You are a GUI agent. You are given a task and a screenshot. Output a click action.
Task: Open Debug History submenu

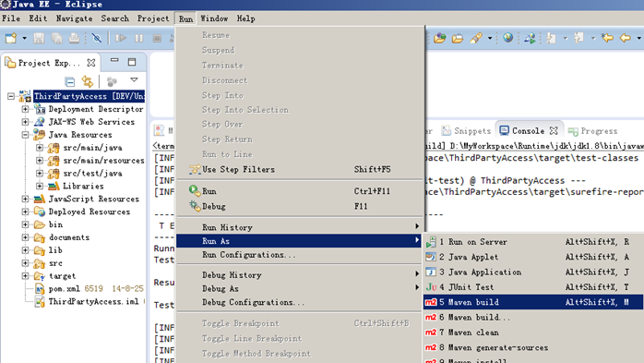pyautogui.click(x=300, y=275)
